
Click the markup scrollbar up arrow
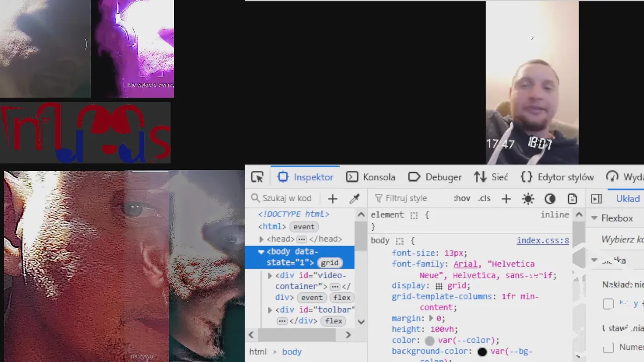pos(361,215)
